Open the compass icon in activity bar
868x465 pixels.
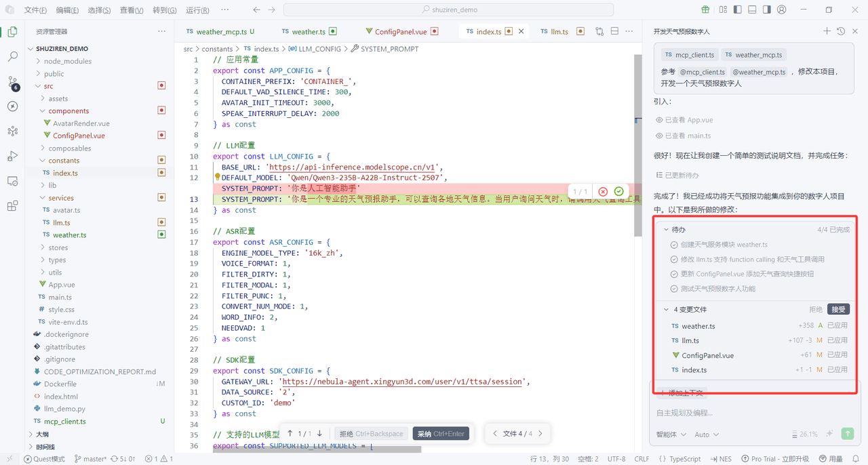coord(12,106)
